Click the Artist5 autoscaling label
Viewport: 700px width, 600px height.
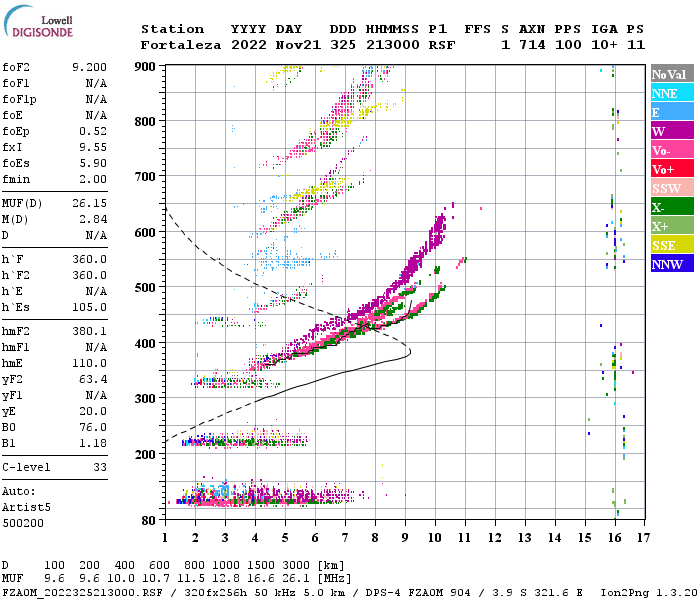pos(26,508)
